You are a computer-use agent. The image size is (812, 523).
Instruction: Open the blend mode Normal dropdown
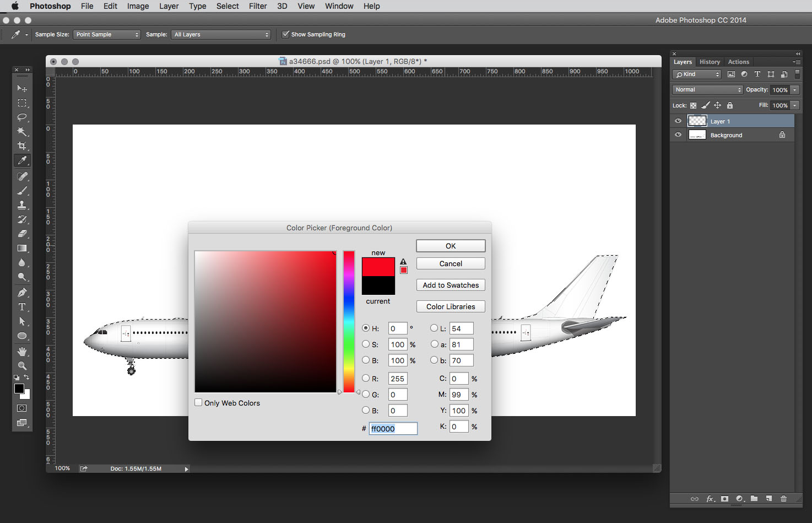707,90
